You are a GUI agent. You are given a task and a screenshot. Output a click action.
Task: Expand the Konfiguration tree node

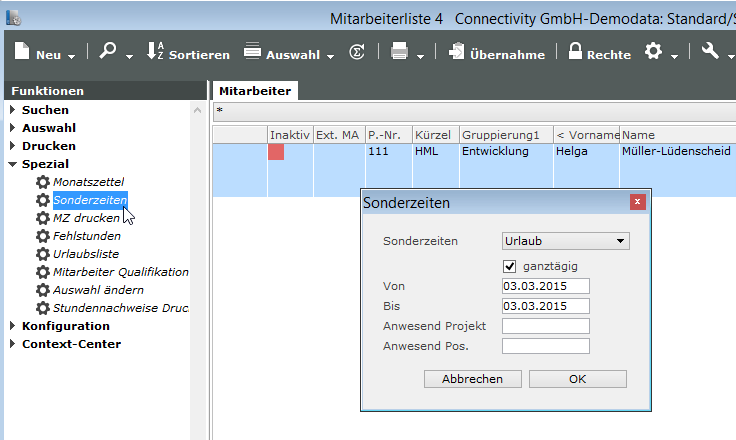pyautogui.click(x=12, y=326)
